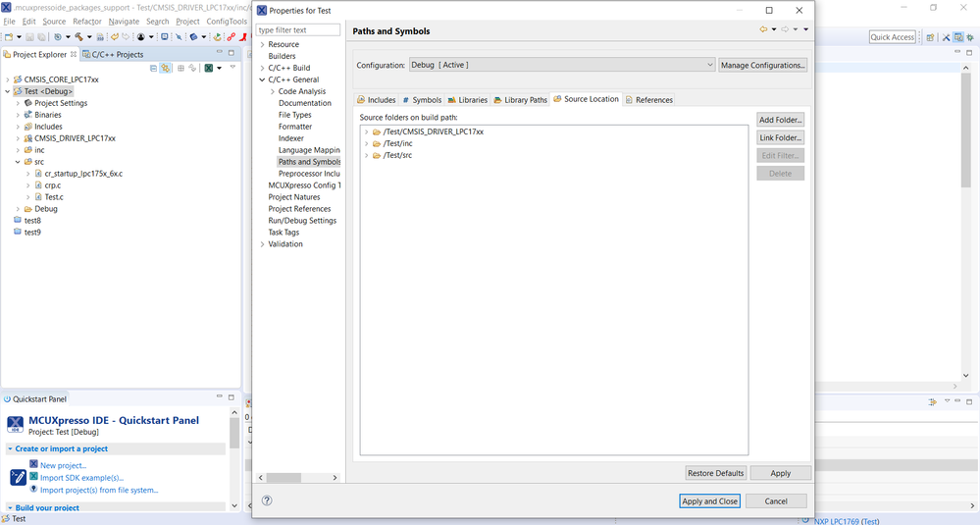This screenshot has width=980, height=525.
Task: Expand the Validation tree node
Action: tap(263, 244)
